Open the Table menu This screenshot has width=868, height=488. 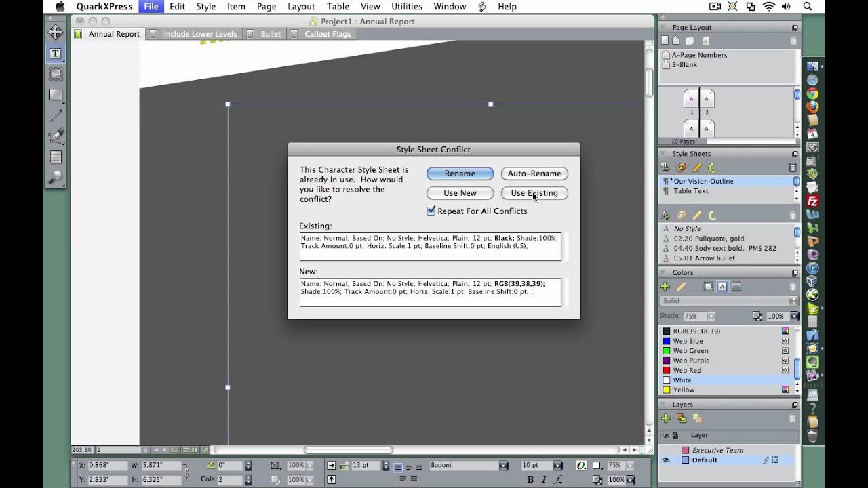click(338, 6)
